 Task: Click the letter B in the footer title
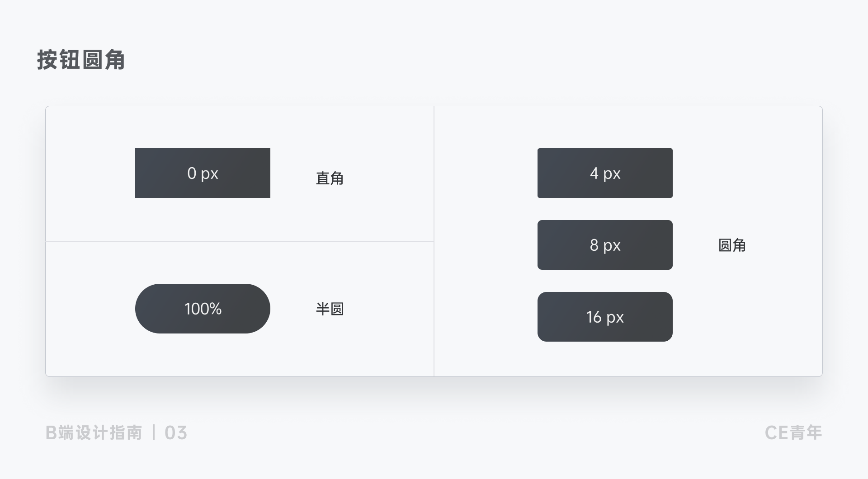[51, 433]
